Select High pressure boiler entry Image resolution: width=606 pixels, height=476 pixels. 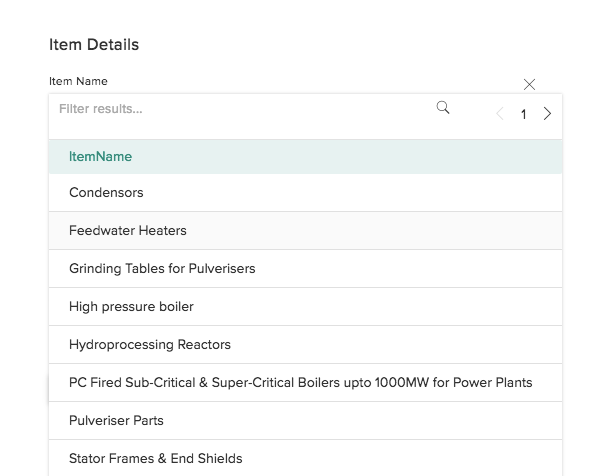coord(305,306)
